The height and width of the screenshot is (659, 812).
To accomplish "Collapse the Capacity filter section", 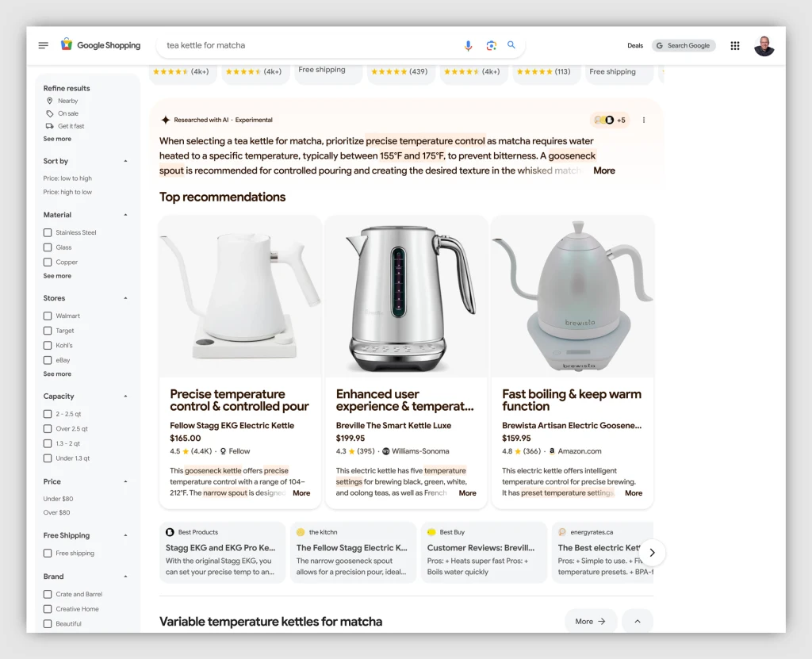I will click(x=125, y=397).
